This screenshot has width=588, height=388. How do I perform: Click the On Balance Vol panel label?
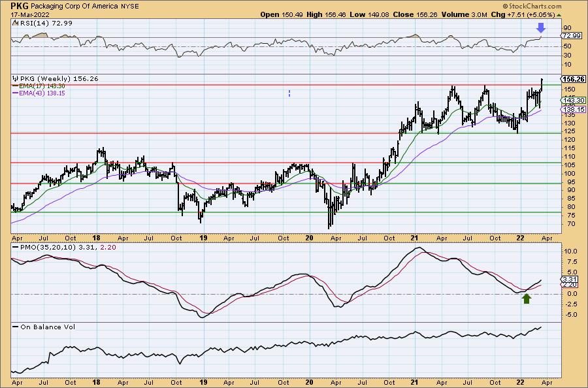click(48, 327)
